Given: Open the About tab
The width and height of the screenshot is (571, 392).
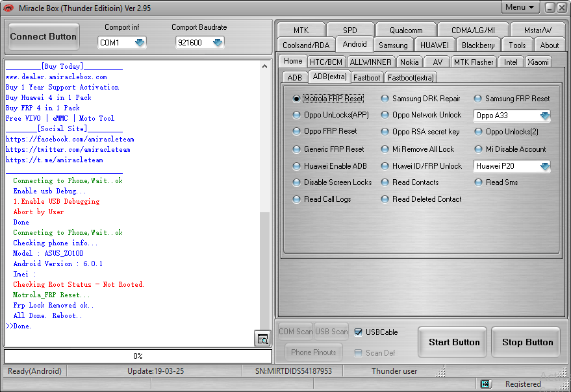Looking at the screenshot, I should 549,45.
